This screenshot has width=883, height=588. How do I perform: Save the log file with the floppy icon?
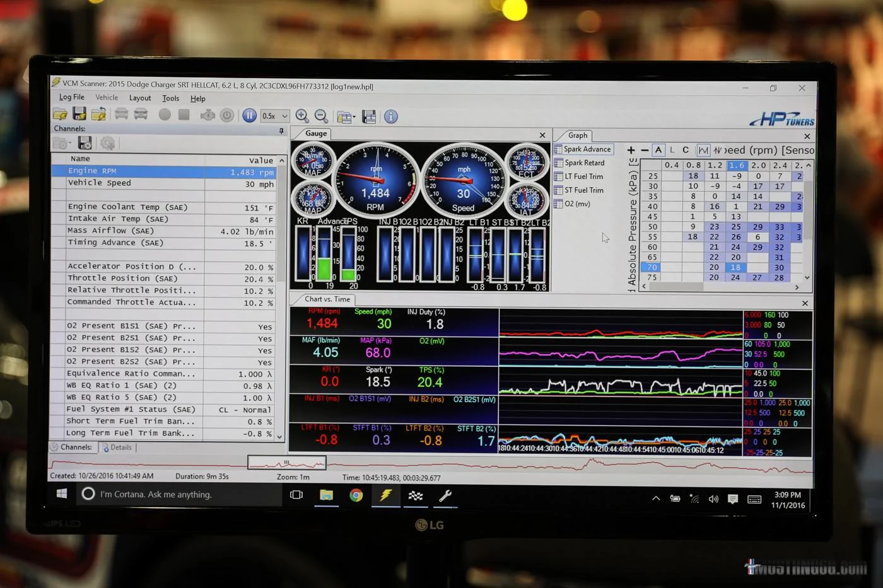79,114
